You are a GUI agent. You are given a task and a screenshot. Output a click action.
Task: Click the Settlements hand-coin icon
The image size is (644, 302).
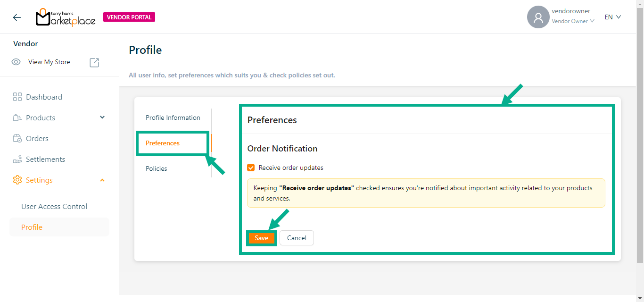[17, 159]
